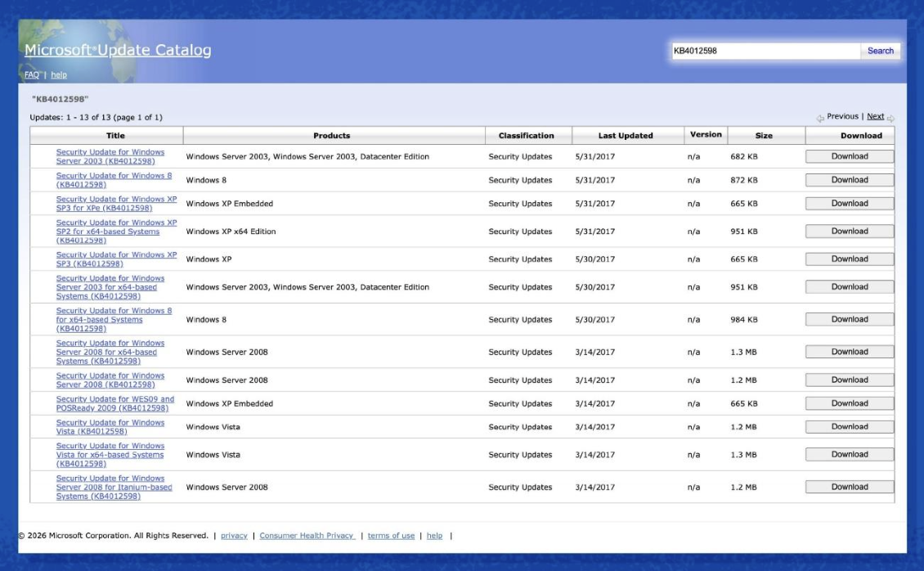924x571 pixels.
Task: Sort by the Classification column header
Action: 527,136
